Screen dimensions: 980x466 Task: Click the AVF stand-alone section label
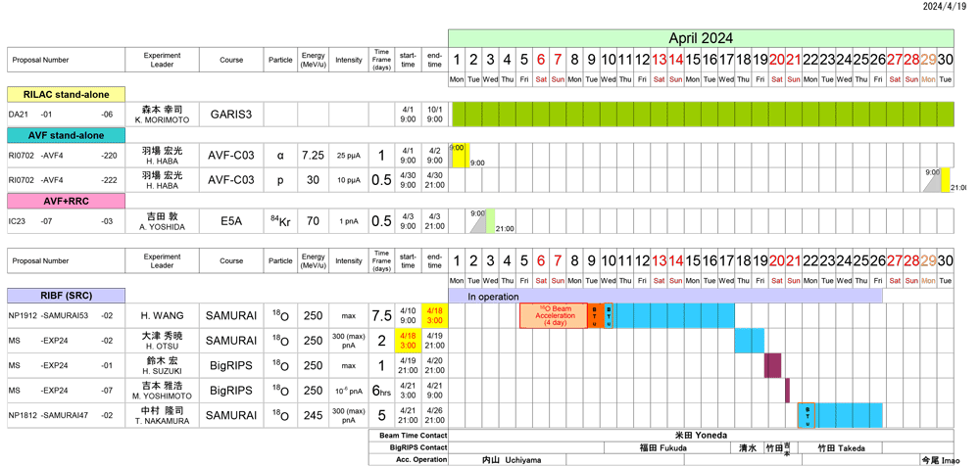[x=67, y=135]
